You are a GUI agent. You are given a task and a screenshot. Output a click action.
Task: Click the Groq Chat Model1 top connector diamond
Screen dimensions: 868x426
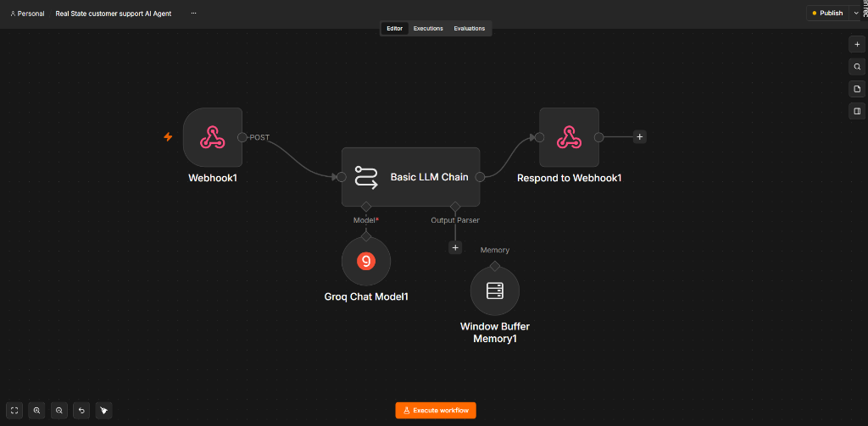366,236
